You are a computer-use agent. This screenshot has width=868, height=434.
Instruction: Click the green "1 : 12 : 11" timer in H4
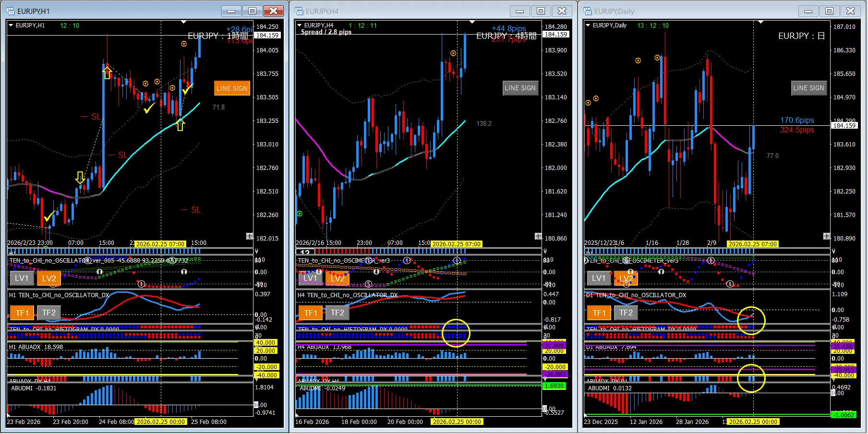click(x=363, y=25)
